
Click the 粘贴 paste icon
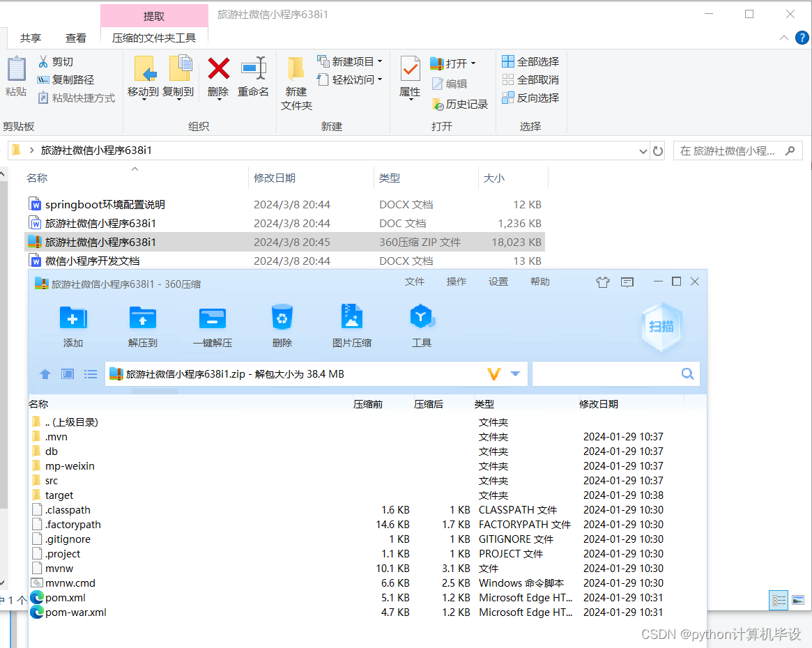(16, 69)
